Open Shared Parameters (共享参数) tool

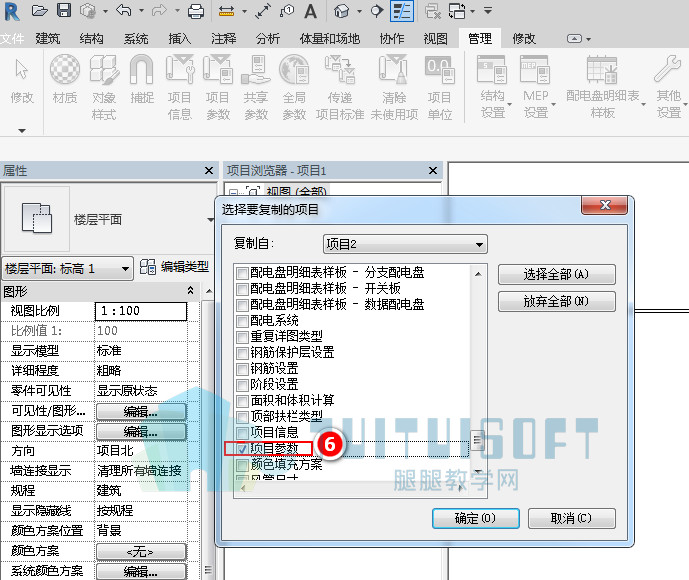point(256,87)
